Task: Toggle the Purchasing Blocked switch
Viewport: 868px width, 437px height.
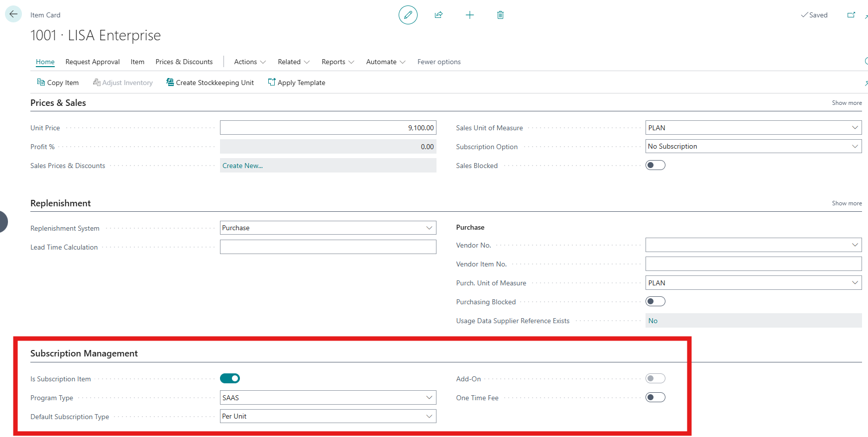Action: point(655,301)
